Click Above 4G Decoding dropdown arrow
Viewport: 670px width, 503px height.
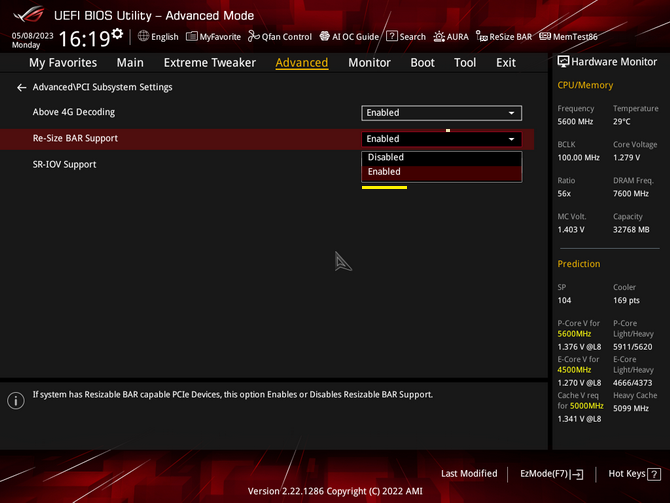coord(511,113)
